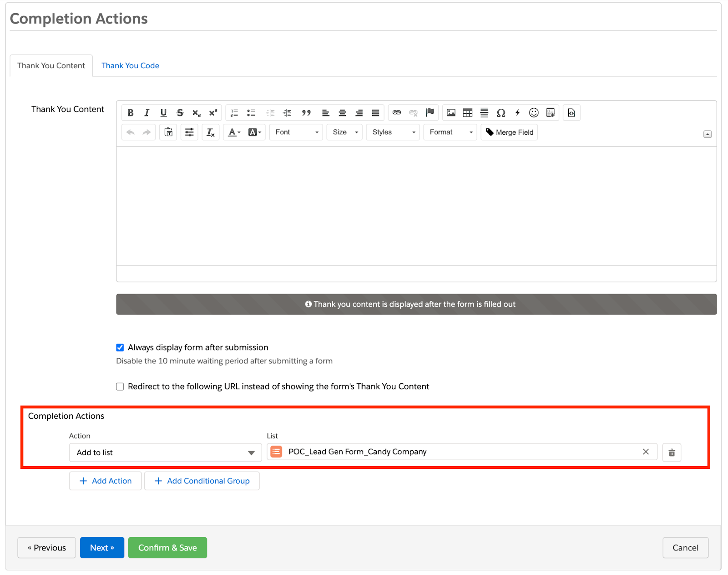Open the Font dropdown
Viewport: 728px width, 575px height.
point(296,132)
